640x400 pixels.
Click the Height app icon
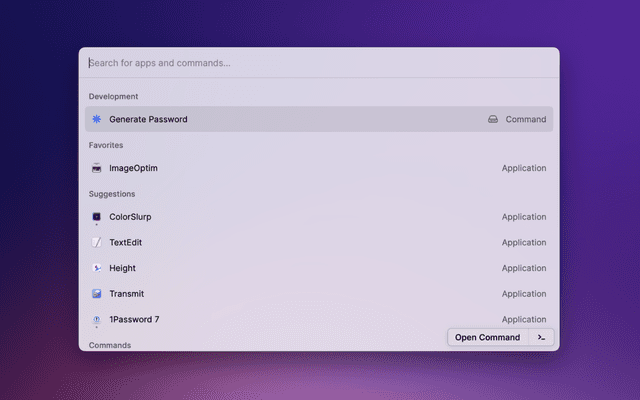click(x=97, y=268)
